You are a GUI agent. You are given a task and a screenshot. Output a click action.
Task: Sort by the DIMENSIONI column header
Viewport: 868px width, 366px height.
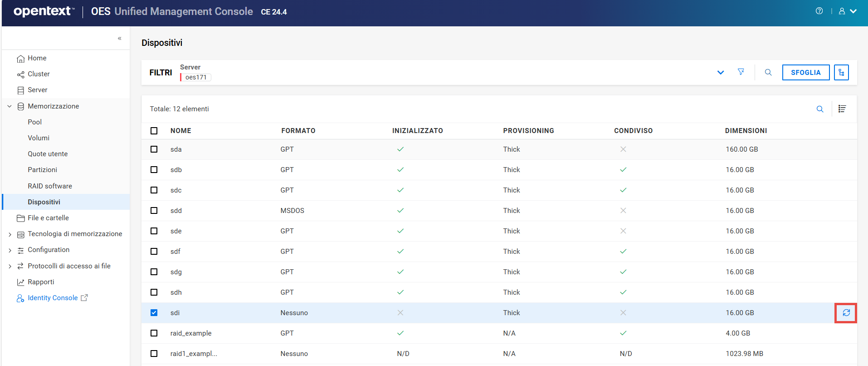(x=746, y=131)
